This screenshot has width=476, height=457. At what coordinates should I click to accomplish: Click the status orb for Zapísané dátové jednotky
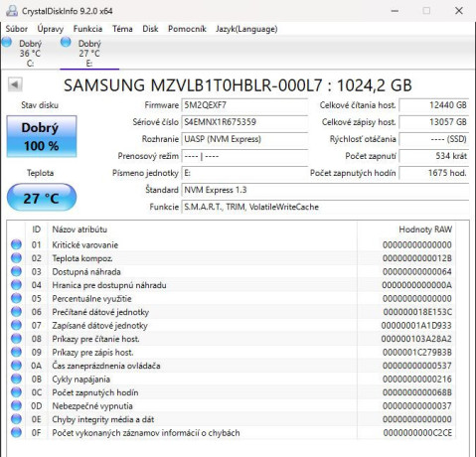click(16, 325)
